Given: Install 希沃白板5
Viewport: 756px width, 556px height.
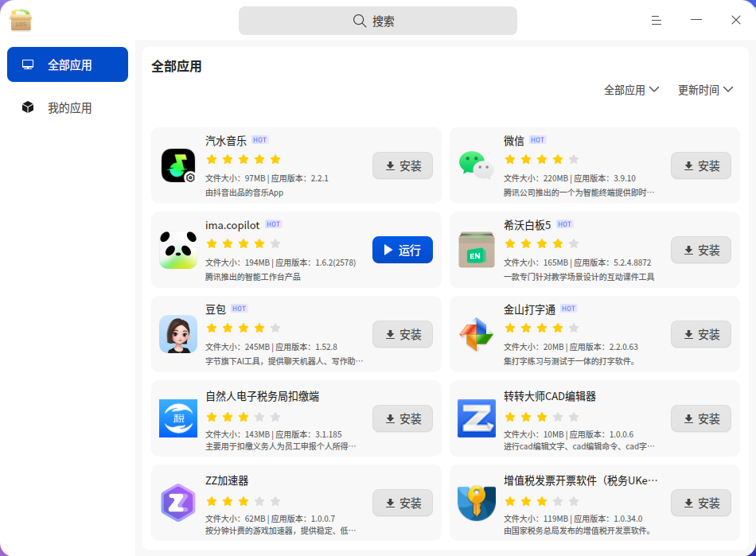Looking at the screenshot, I should 701,250.
